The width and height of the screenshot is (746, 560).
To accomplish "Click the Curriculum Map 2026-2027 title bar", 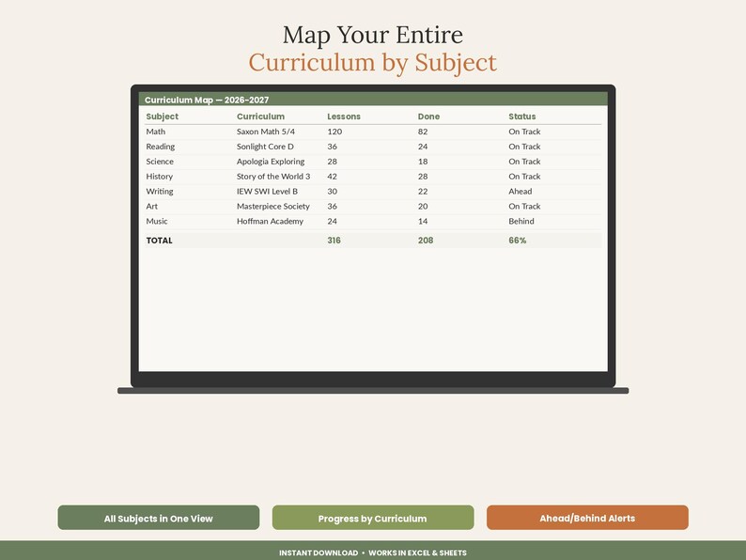I will pyautogui.click(x=373, y=100).
